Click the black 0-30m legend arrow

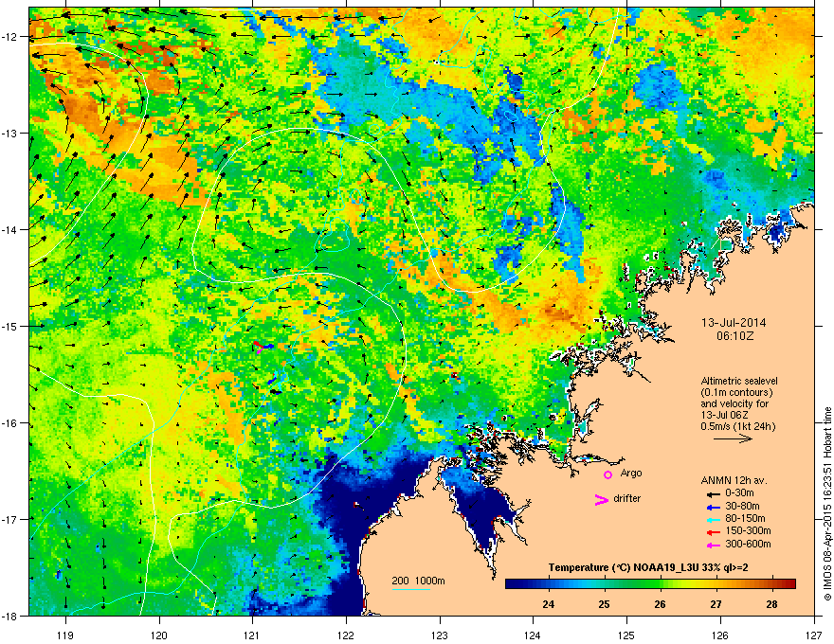[x=714, y=494]
